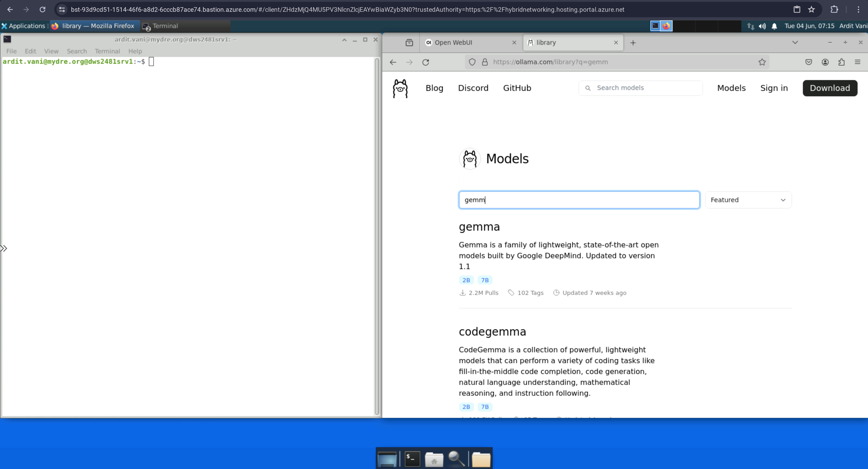Open application finder magnifier in dock

click(x=457, y=459)
